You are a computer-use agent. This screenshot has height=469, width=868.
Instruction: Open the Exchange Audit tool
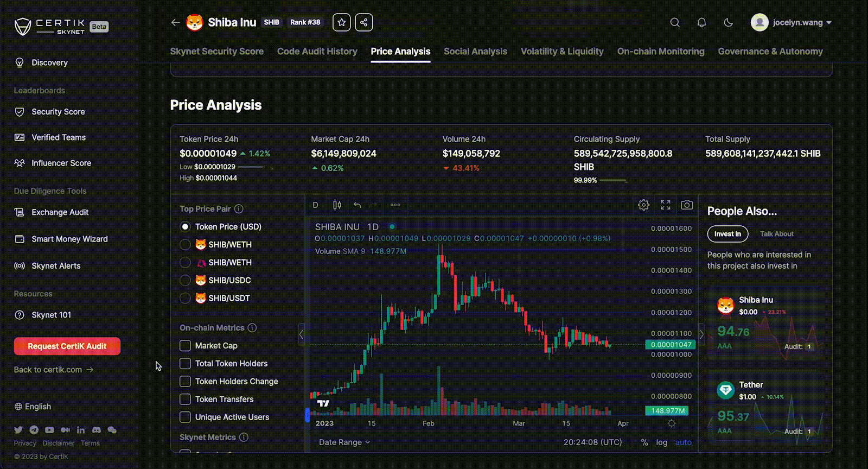[x=51, y=212]
